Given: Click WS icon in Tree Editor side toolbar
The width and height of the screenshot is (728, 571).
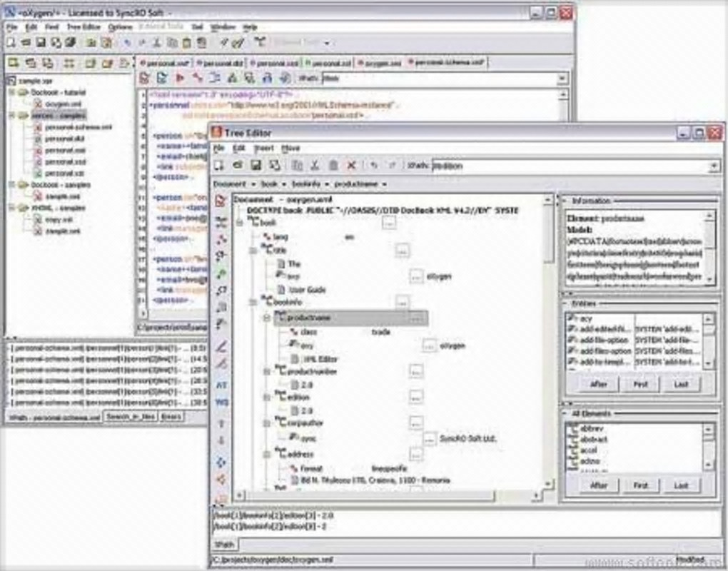Looking at the screenshot, I should pyautogui.click(x=221, y=402).
